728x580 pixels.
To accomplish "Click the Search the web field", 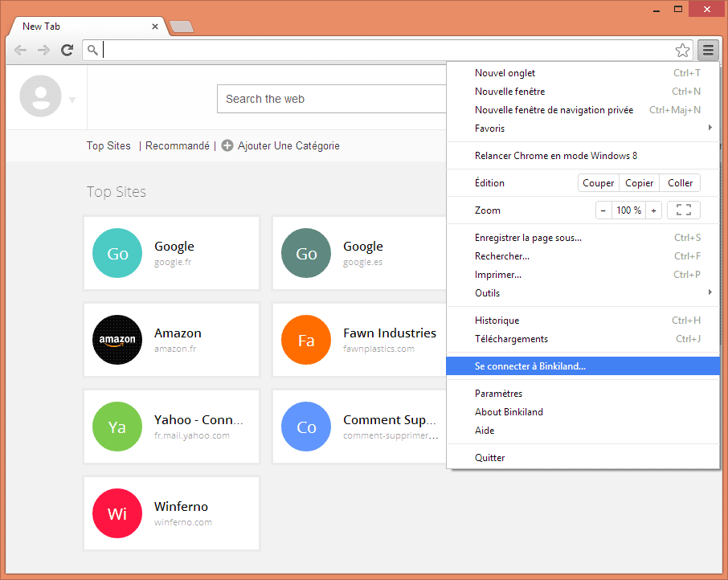I will pos(332,99).
